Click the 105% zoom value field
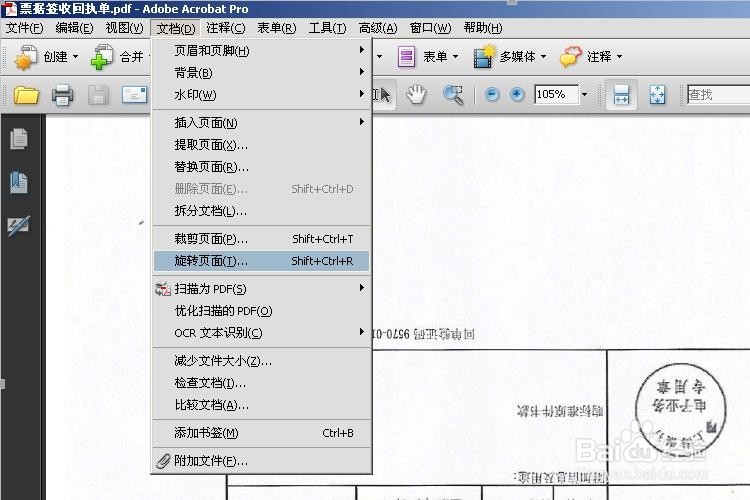The height and width of the screenshot is (500, 750). (x=556, y=94)
